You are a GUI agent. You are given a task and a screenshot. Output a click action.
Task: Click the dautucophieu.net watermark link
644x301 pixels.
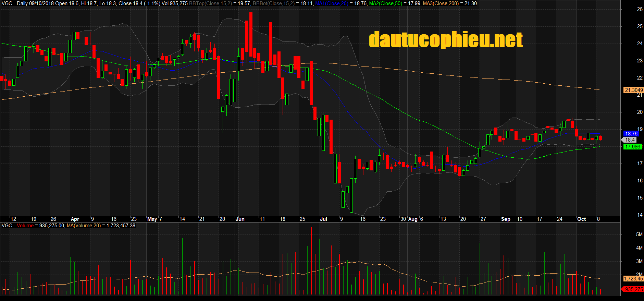[x=446, y=40]
